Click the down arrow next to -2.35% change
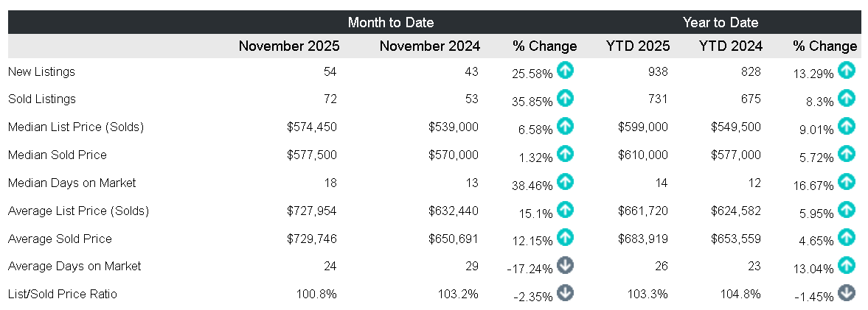Image resolution: width=868 pixels, height=310 pixels. point(565,292)
